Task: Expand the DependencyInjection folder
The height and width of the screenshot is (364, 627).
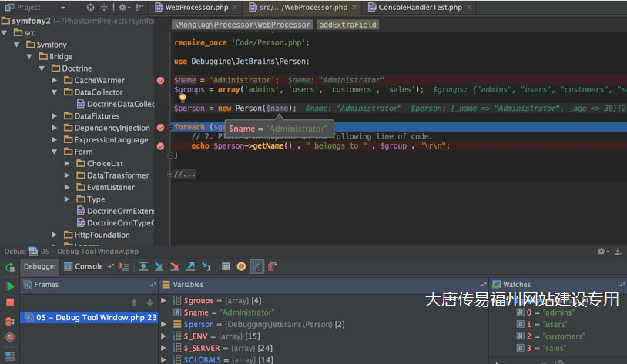Action: (x=55, y=128)
